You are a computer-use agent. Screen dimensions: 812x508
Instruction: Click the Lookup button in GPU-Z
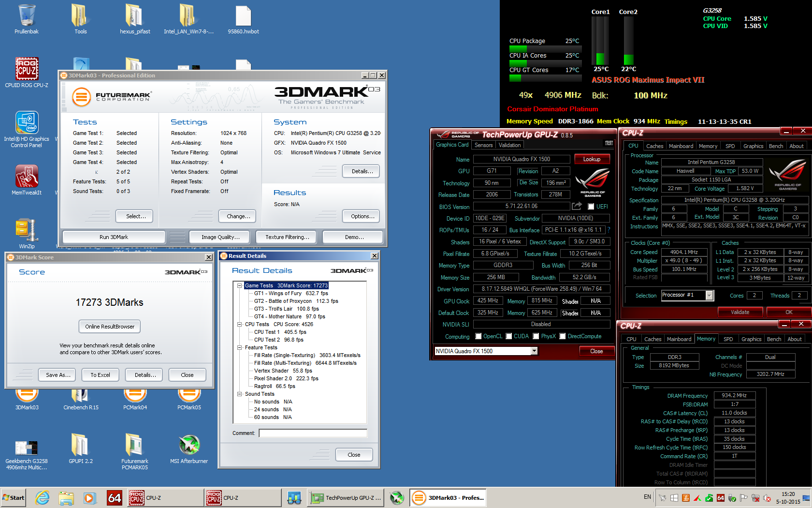[592, 159]
